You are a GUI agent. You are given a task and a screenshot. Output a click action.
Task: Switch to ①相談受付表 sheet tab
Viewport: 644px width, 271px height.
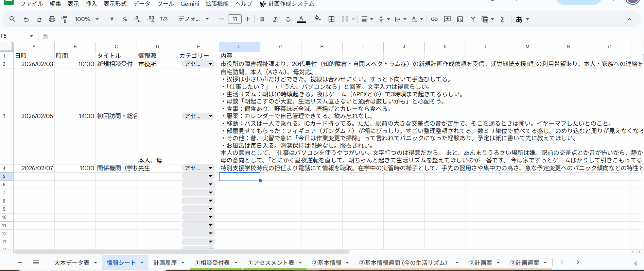[x=212, y=263]
